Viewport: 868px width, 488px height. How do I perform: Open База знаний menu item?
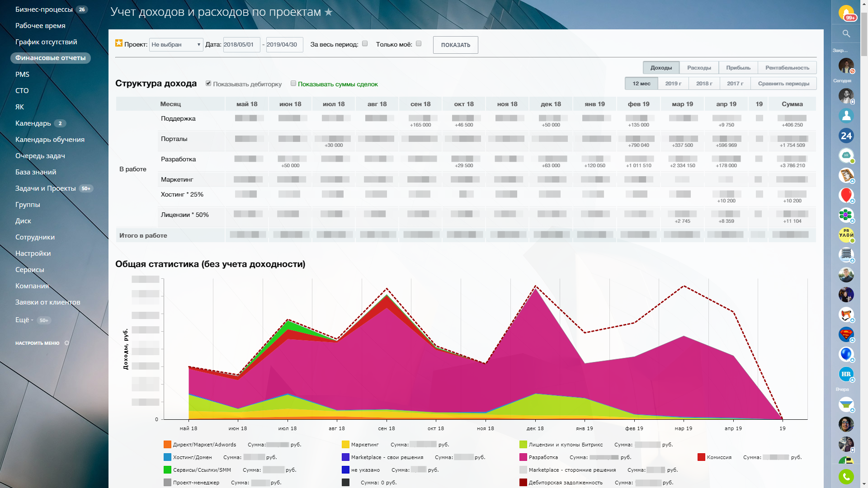click(x=36, y=172)
